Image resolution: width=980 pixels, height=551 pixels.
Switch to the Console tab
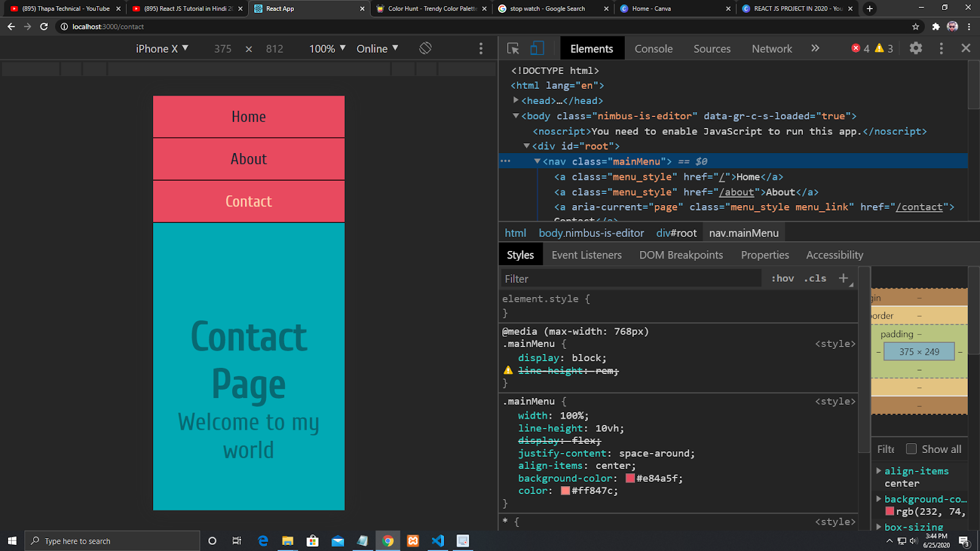point(653,48)
